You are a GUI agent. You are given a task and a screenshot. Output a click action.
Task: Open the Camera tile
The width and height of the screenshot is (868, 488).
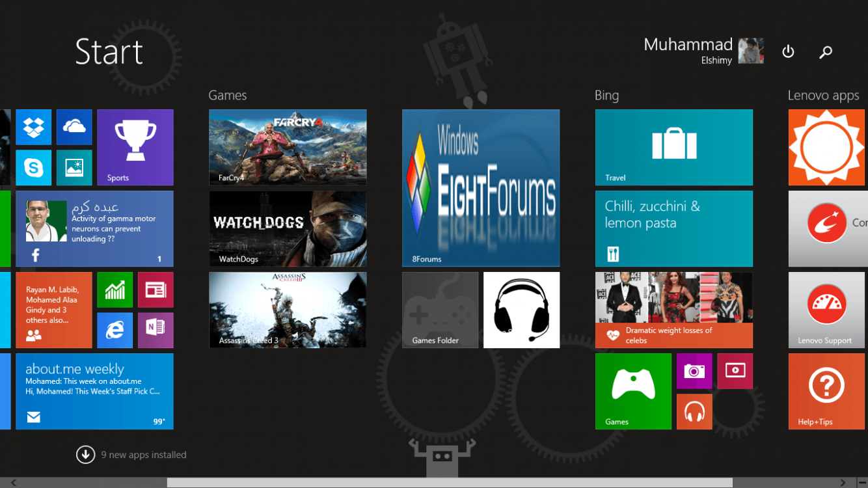(694, 371)
